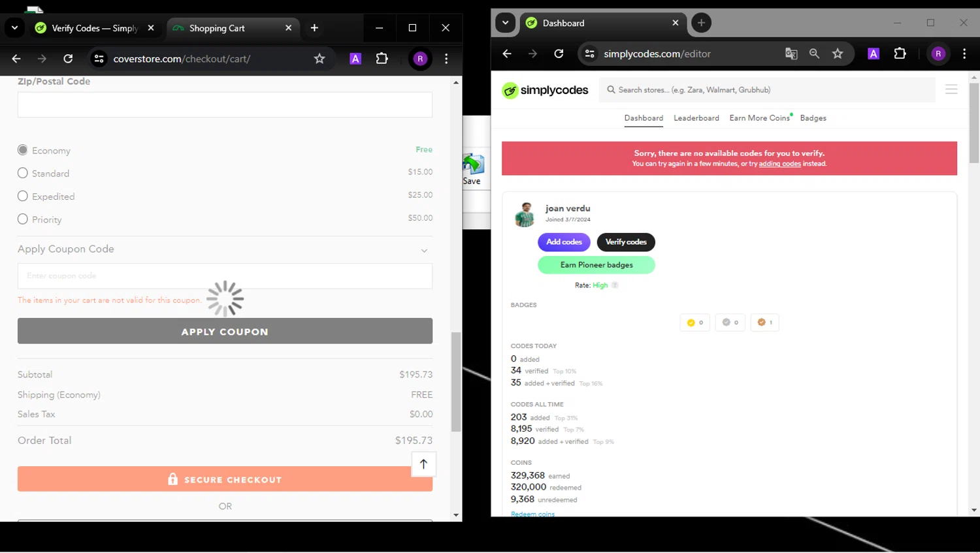Click the simplycodes logo

pyautogui.click(x=545, y=90)
